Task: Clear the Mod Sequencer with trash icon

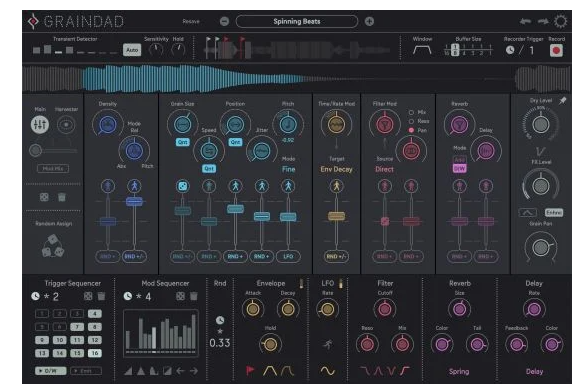Action: (194, 296)
